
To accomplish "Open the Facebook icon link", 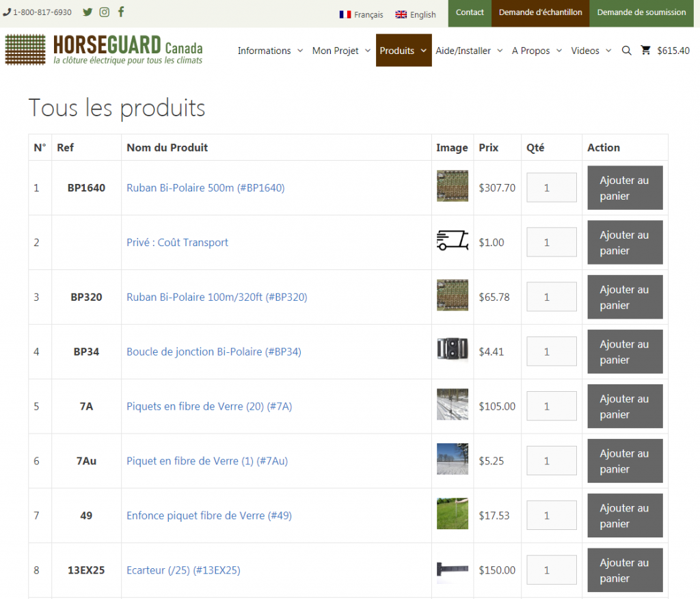I will pos(121,12).
